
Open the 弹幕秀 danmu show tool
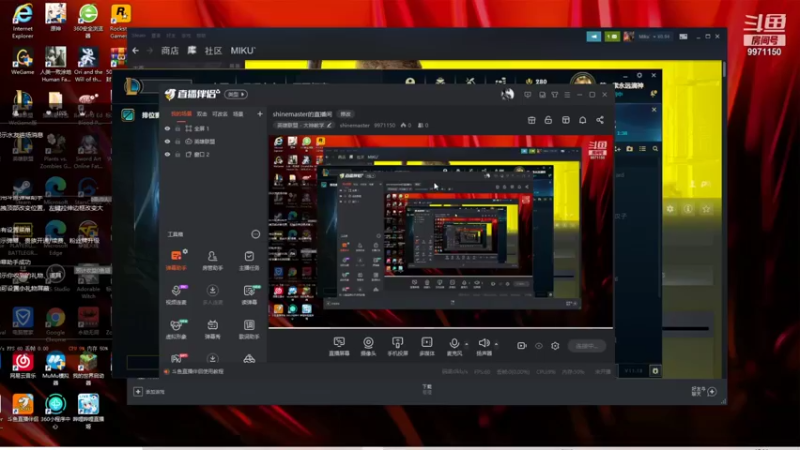tap(212, 329)
